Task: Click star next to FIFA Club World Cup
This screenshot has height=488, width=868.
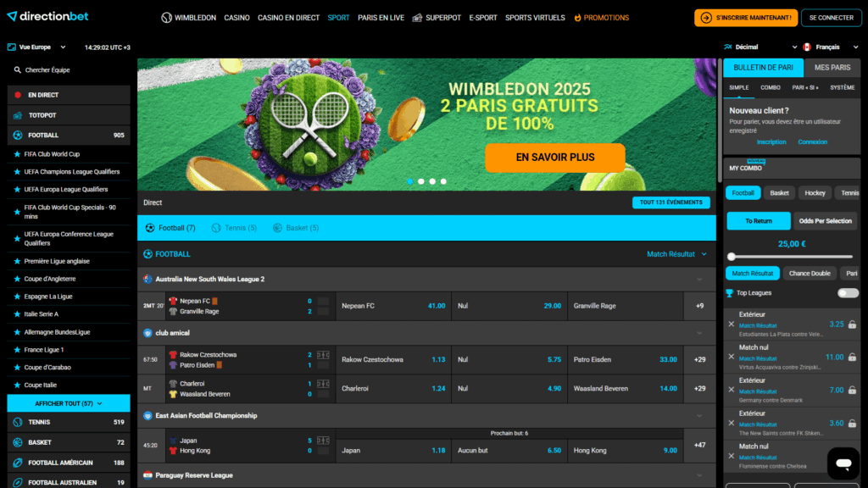Action: coord(17,154)
